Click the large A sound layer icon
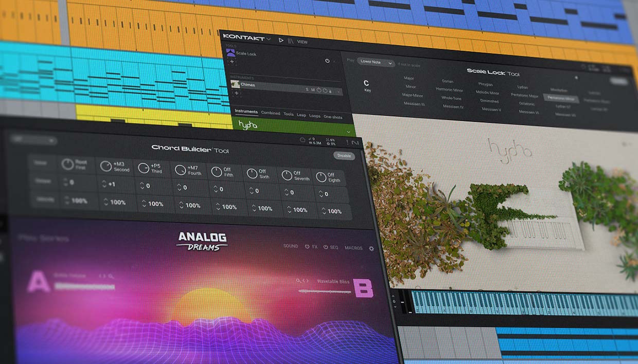638x364 pixels. [x=39, y=282]
